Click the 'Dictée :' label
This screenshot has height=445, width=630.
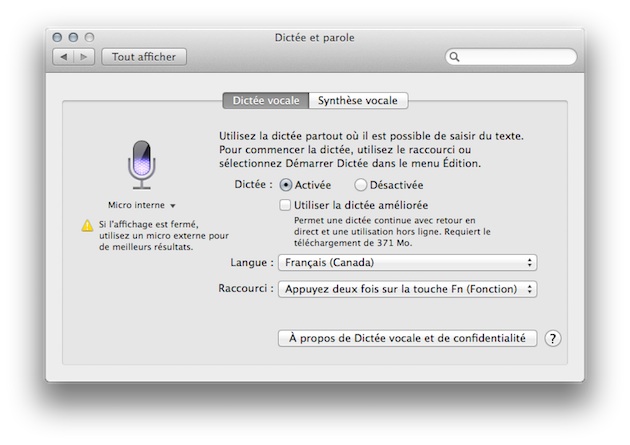(253, 185)
